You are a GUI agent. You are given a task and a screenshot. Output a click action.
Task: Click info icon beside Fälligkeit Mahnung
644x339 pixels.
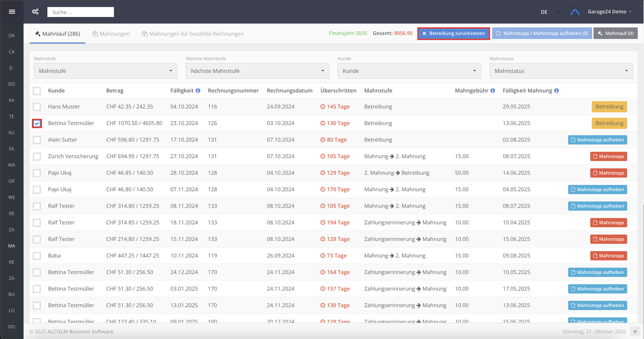[x=556, y=91]
